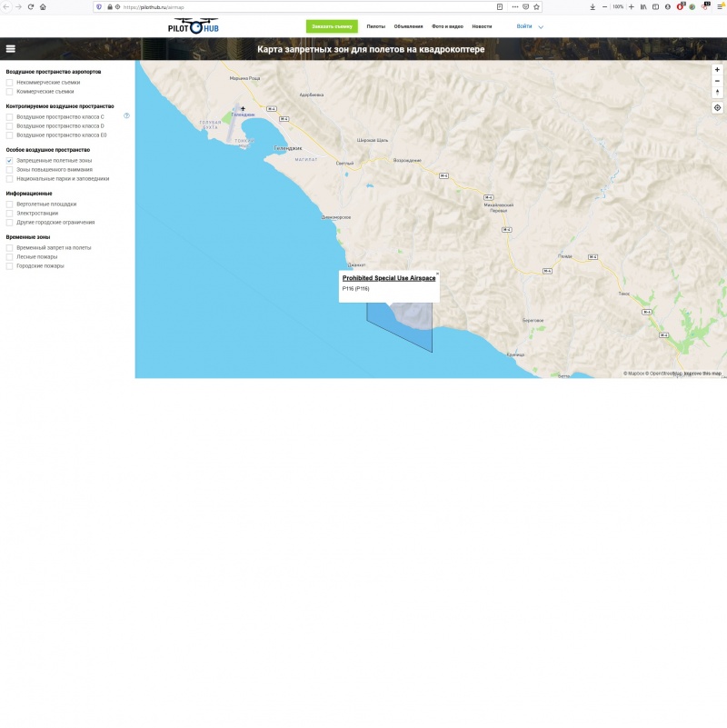727x728 pixels.
Task: Uncheck Запрещенные полетные зоны checkbox
Action: [9, 161]
